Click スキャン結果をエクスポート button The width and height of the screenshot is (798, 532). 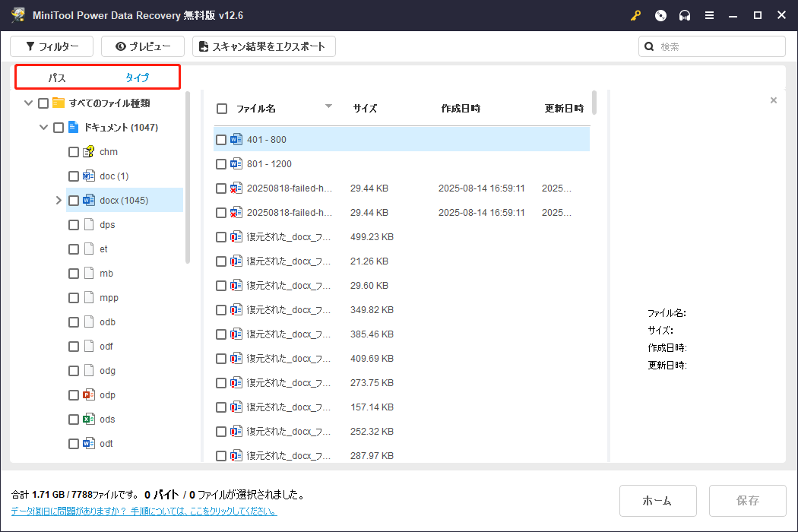(264, 46)
